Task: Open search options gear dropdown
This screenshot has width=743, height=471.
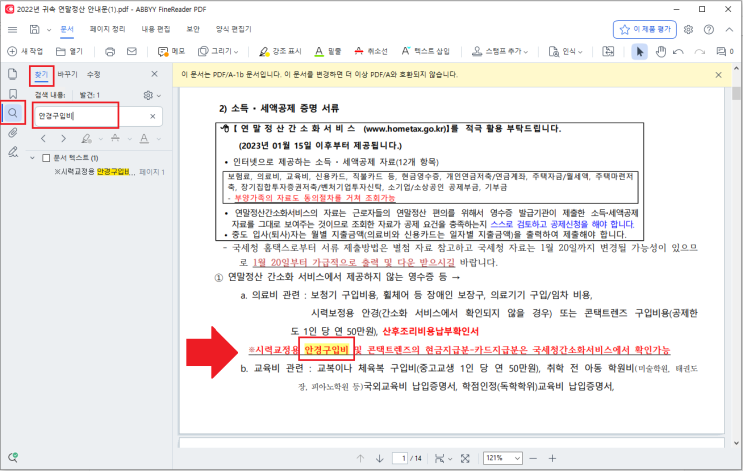Action: tap(152, 95)
